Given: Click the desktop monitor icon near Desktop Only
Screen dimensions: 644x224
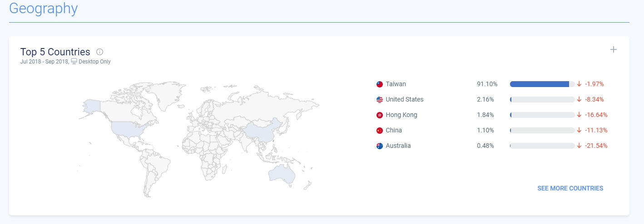Looking at the screenshot, I should tap(74, 62).
